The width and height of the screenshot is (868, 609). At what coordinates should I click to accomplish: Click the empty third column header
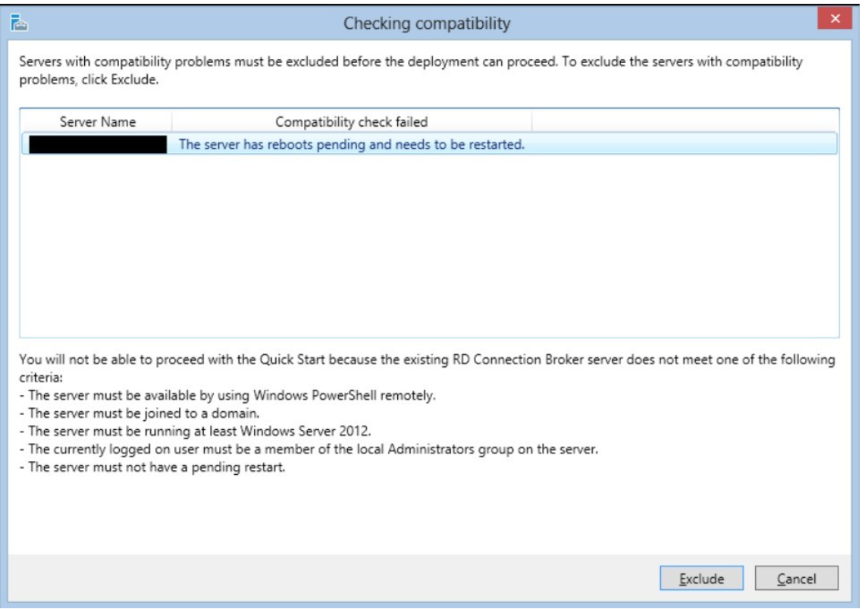[x=685, y=121]
